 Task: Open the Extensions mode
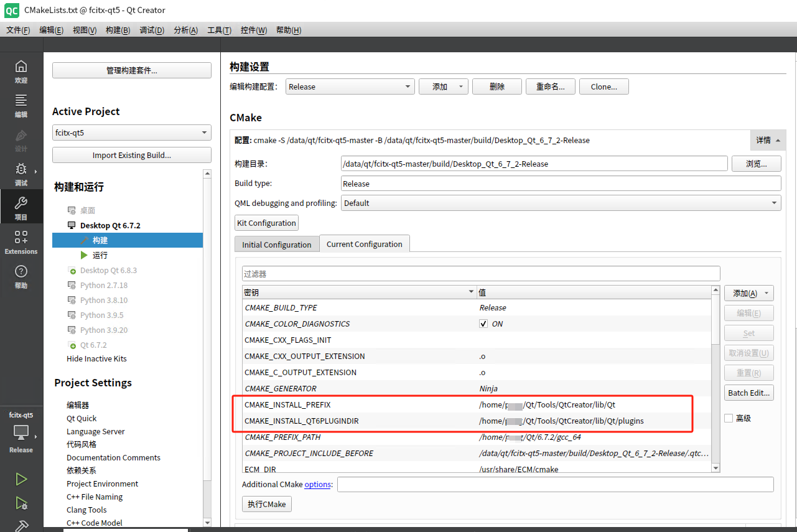point(21,243)
